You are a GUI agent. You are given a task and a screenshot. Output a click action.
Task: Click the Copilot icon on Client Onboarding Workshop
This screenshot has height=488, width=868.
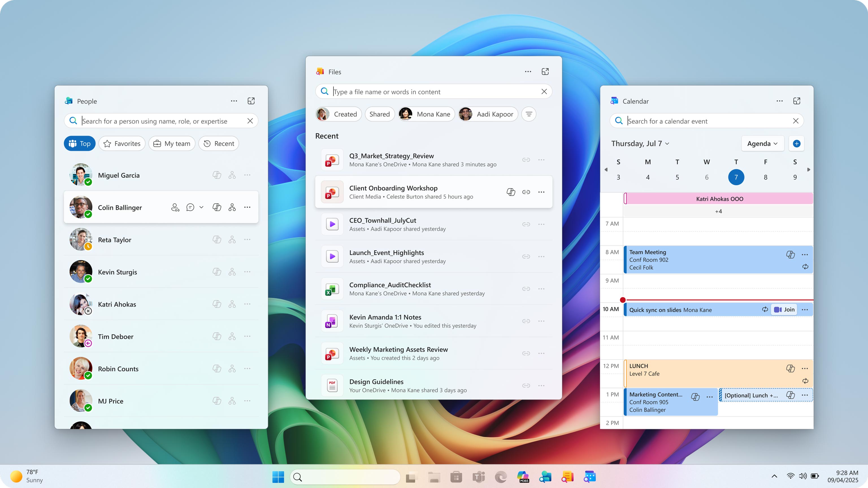511,192
